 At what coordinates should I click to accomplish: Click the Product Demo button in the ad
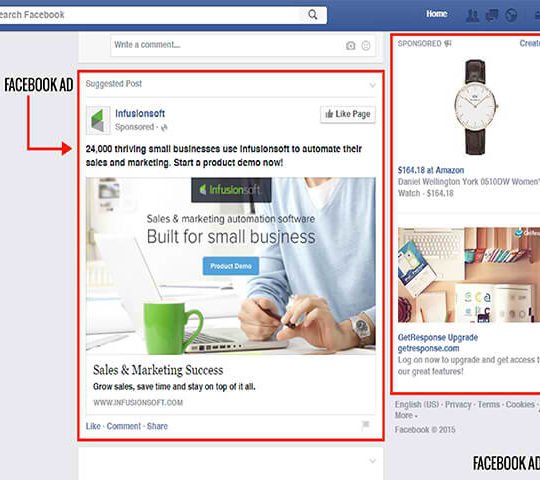[x=231, y=266]
